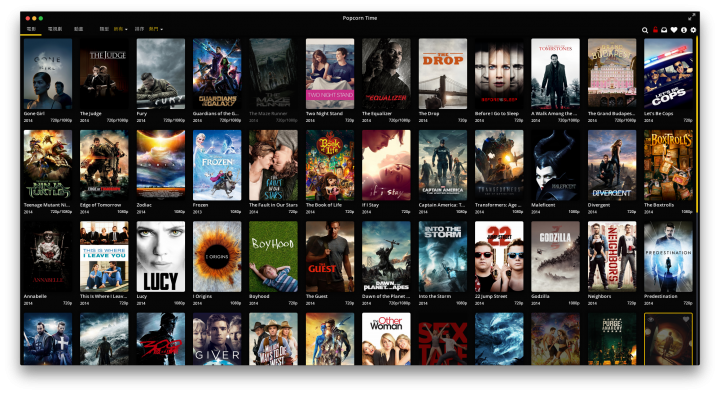Open The Boxtrolls poster

click(x=668, y=165)
